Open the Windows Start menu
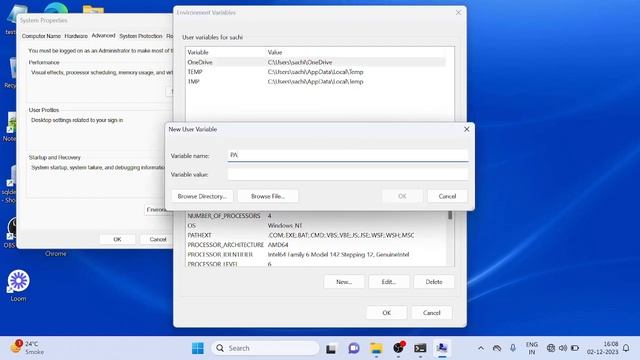 (x=198, y=348)
